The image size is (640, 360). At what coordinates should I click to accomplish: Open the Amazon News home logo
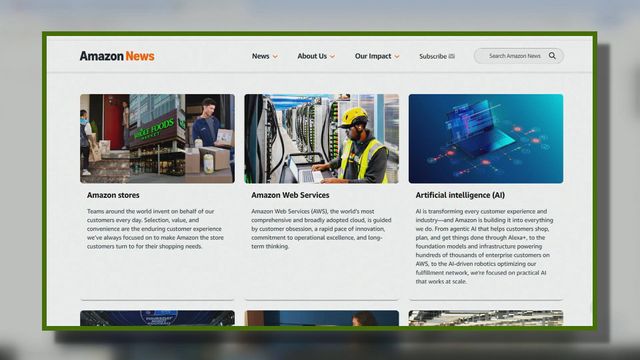tap(117, 56)
